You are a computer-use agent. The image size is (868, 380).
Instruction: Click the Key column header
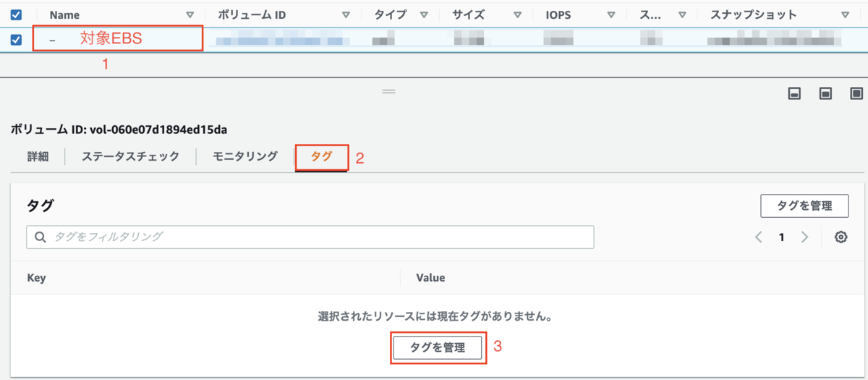coord(36,277)
